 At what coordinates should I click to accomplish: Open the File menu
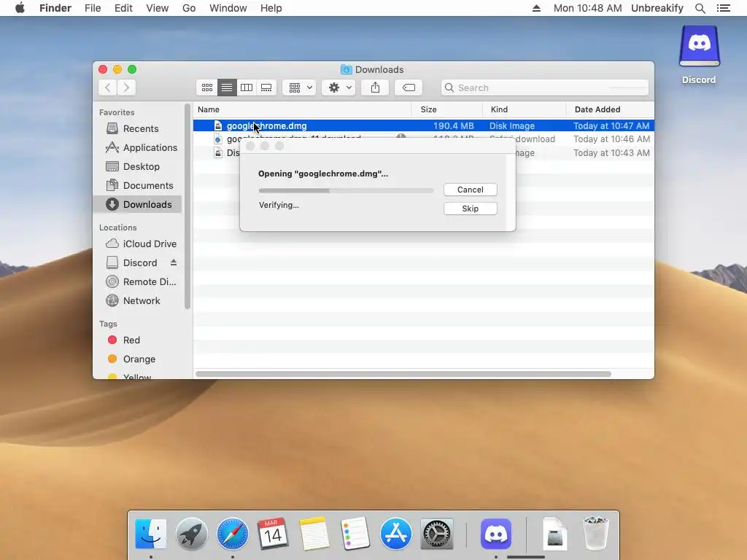click(93, 8)
